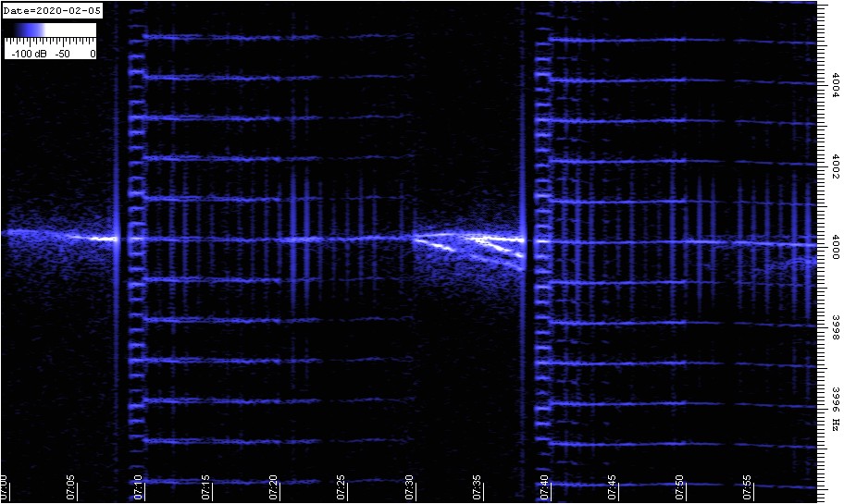Select the 07:00 time axis marker
The height and width of the screenshot is (504, 844).
[4, 487]
